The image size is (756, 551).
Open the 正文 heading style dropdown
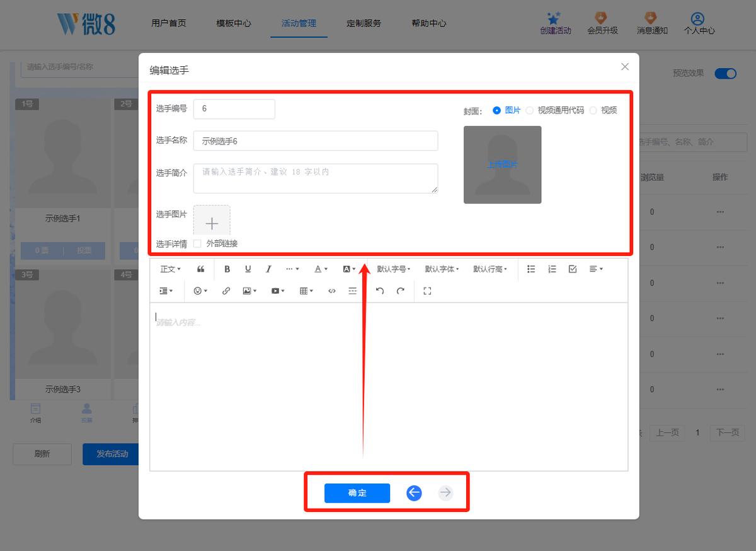[x=170, y=269]
